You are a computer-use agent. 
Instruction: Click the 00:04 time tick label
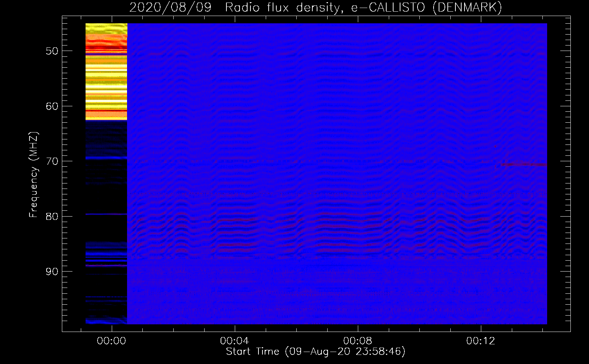click(x=234, y=341)
